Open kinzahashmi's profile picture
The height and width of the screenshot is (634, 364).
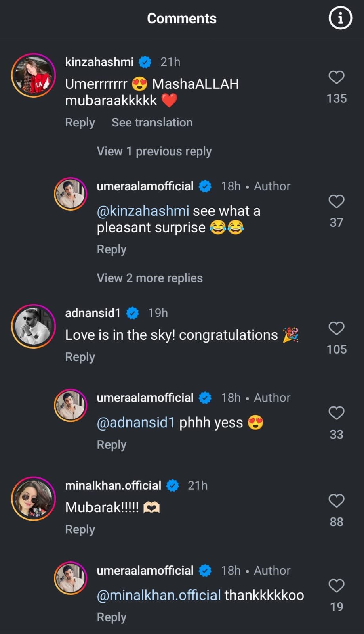pyautogui.click(x=34, y=75)
